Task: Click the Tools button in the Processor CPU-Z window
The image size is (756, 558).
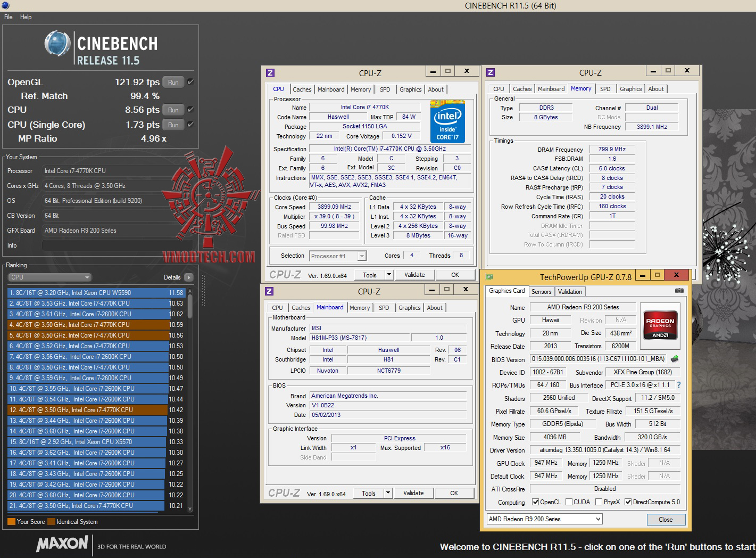Action: coord(370,275)
